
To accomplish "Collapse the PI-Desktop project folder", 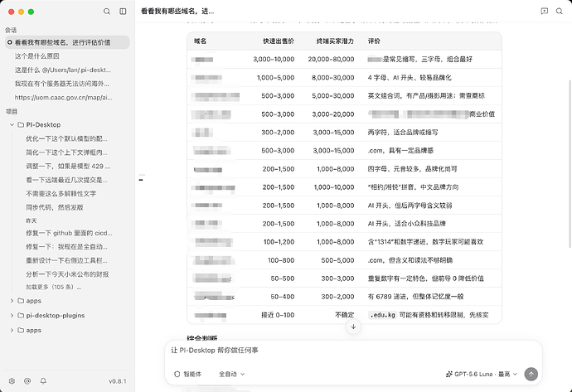I will pyautogui.click(x=12, y=124).
